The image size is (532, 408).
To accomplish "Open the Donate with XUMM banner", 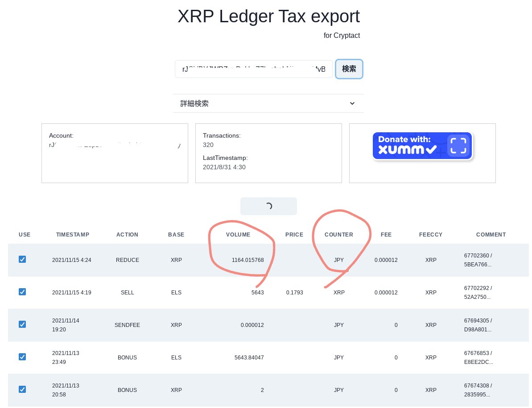I will pyautogui.click(x=422, y=146).
